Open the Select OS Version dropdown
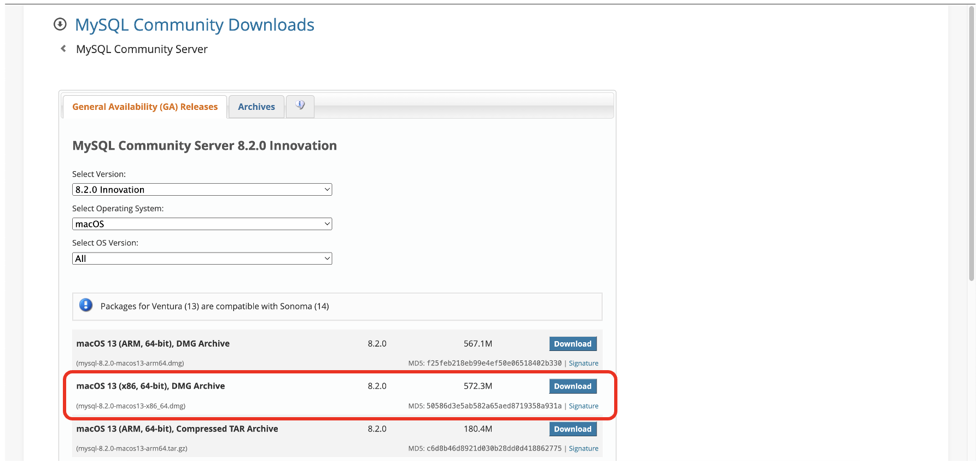The height and width of the screenshot is (468, 980). (202, 259)
